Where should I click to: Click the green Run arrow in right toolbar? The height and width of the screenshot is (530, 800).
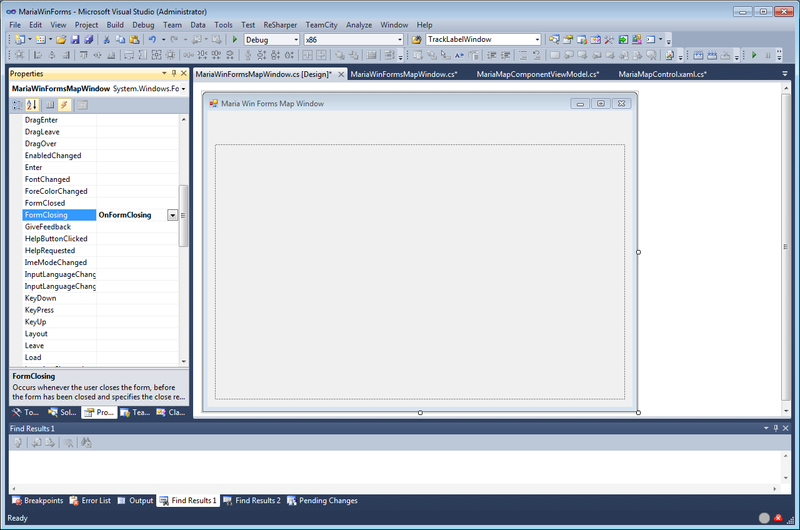pyautogui.click(x=754, y=55)
